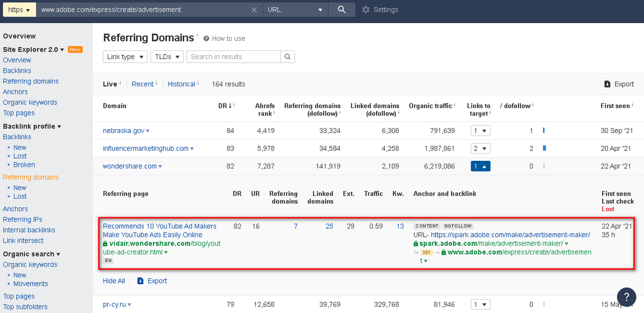Open the Recommends 10 YouTube Ad Makers page link
This screenshot has width=644, height=313.
[160, 230]
